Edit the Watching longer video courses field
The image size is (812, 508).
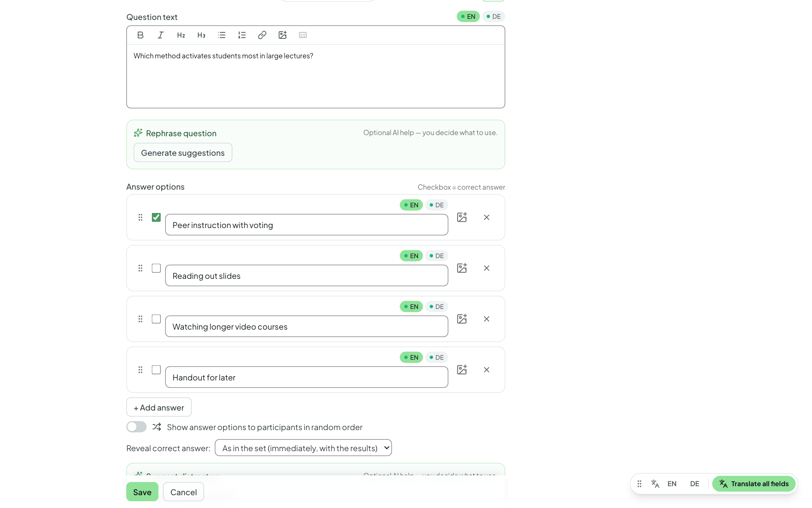click(x=306, y=326)
